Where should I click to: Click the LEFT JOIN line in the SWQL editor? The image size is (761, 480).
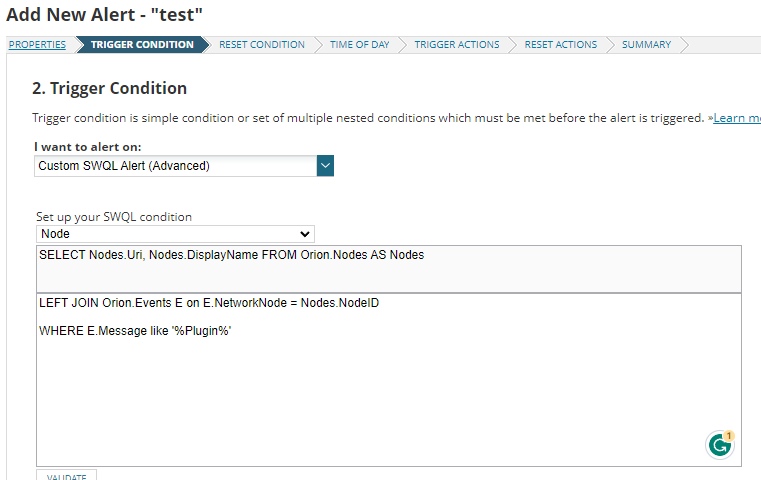click(x=208, y=304)
